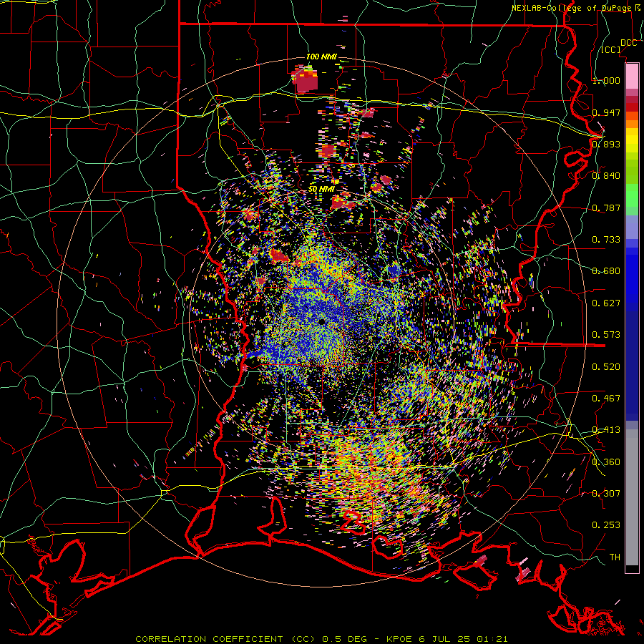Click the TH threshold label
The image size is (644, 644).
point(615,557)
